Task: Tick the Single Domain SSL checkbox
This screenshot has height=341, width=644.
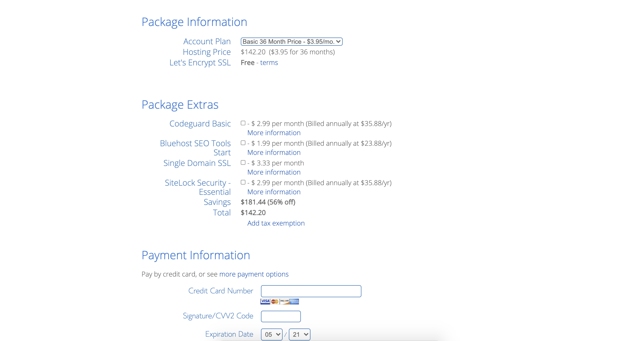Action: [x=243, y=163]
